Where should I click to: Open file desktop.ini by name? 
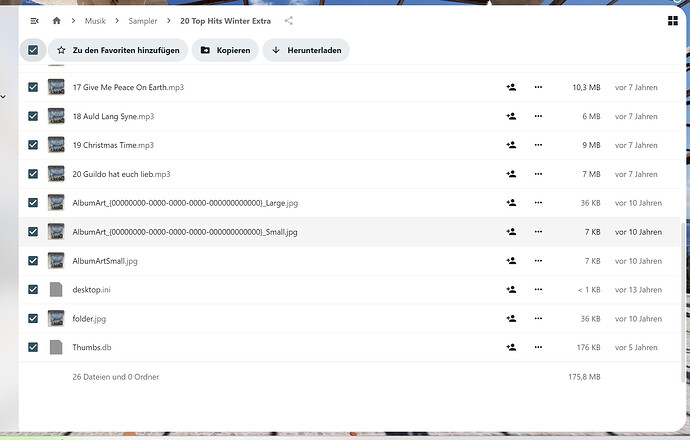91,290
